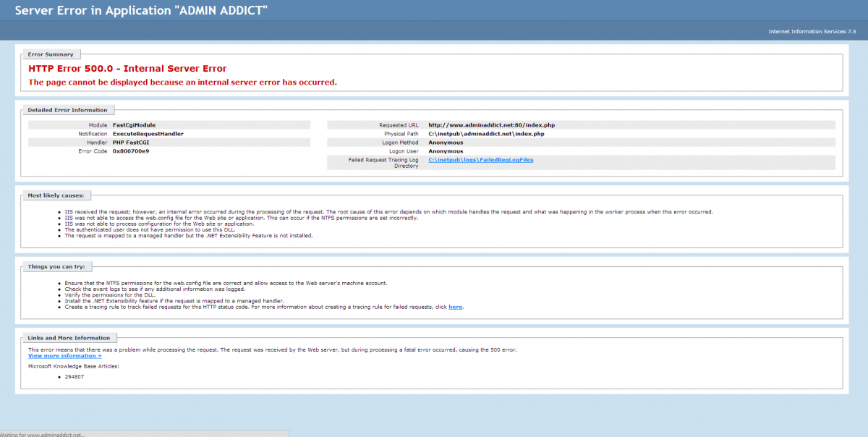This screenshot has height=437, width=868.
Task: Select the 'PHP FastCGI' handler value
Action: coord(131,142)
